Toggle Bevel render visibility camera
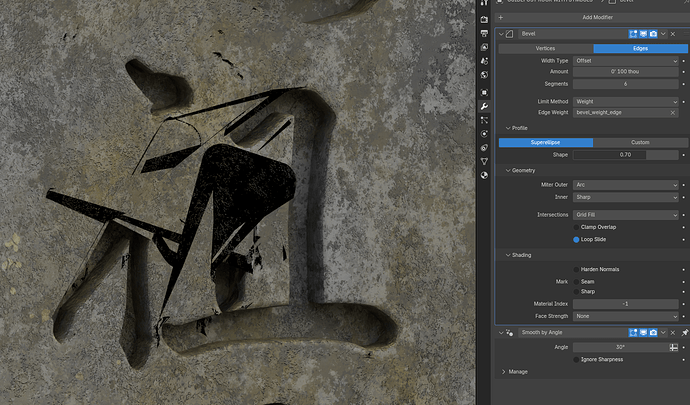Image resolution: width=690 pixels, height=405 pixels. 653,34
